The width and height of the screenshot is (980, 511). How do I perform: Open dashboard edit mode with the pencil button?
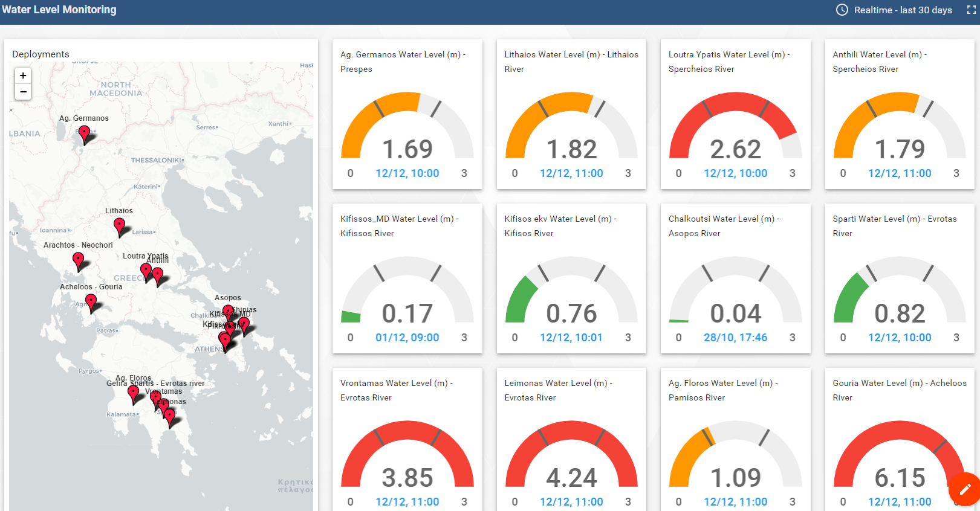click(965, 489)
